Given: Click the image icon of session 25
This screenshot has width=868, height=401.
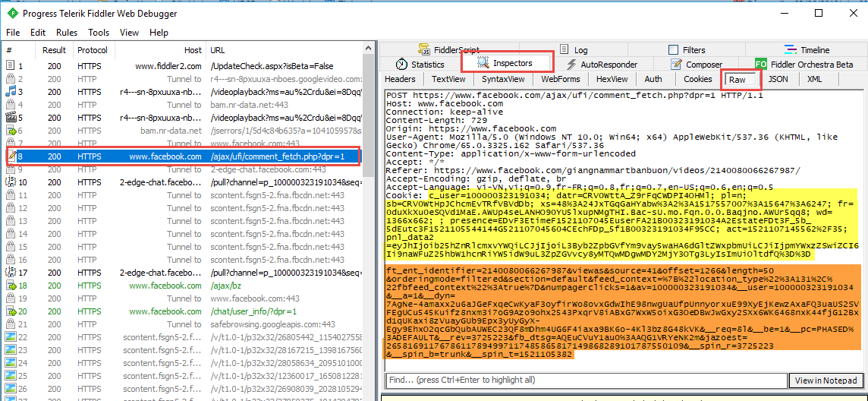Looking at the screenshot, I should pos(10,375).
